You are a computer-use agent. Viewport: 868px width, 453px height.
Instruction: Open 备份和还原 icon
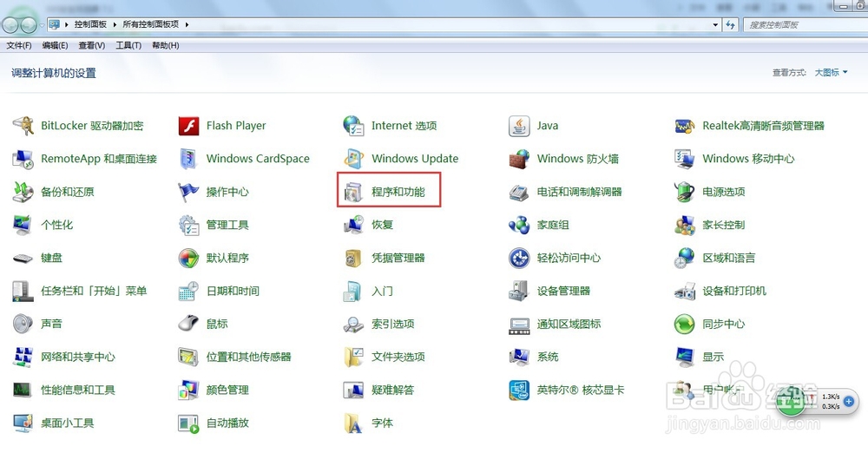point(23,192)
